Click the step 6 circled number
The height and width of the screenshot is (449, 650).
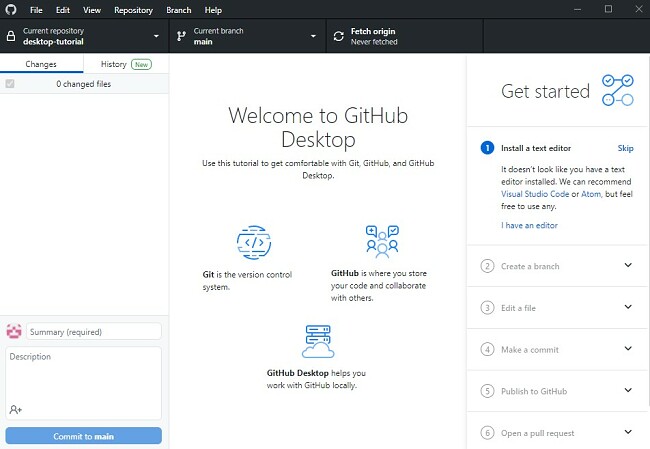click(487, 433)
